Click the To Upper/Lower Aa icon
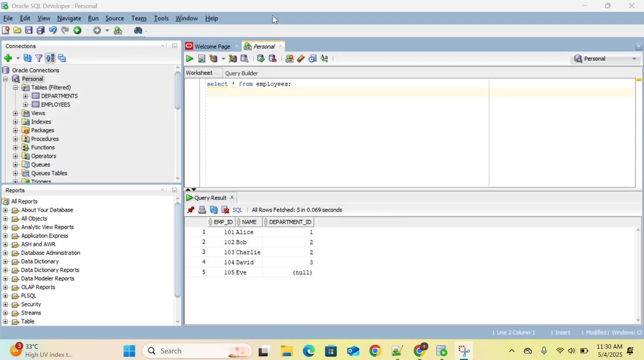Viewport: 644px width, 360px height. tap(324, 58)
